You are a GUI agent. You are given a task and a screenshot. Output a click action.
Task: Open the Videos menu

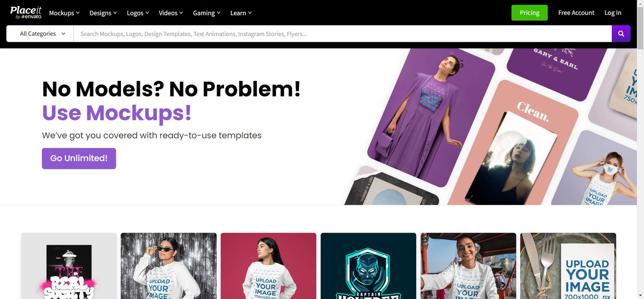(x=171, y=13)
